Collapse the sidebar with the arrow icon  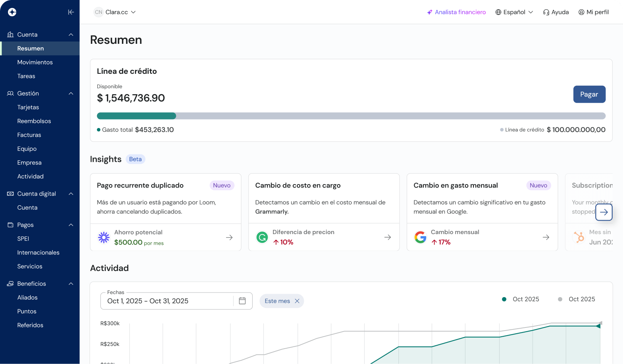[71, 12]
